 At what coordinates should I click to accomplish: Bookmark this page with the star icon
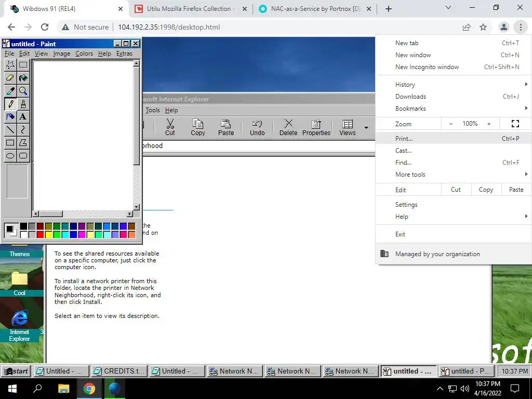click(483, 27)
